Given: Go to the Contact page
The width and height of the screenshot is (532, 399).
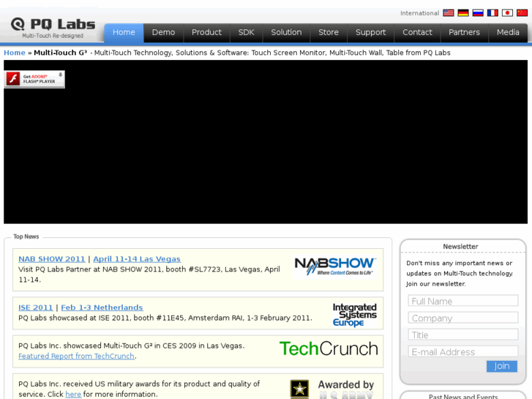Looking at the screenshot, I should (x=417, y=33).
